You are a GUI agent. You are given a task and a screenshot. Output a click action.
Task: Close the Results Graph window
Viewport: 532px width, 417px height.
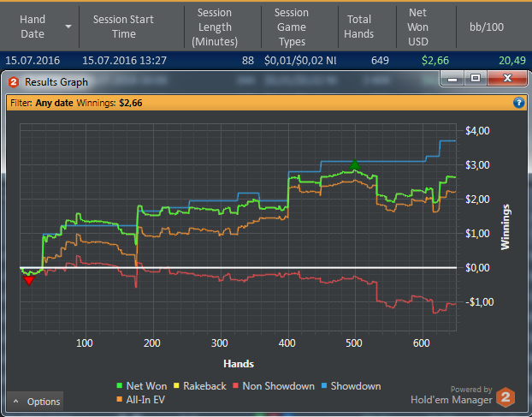(x=507, y=79)
